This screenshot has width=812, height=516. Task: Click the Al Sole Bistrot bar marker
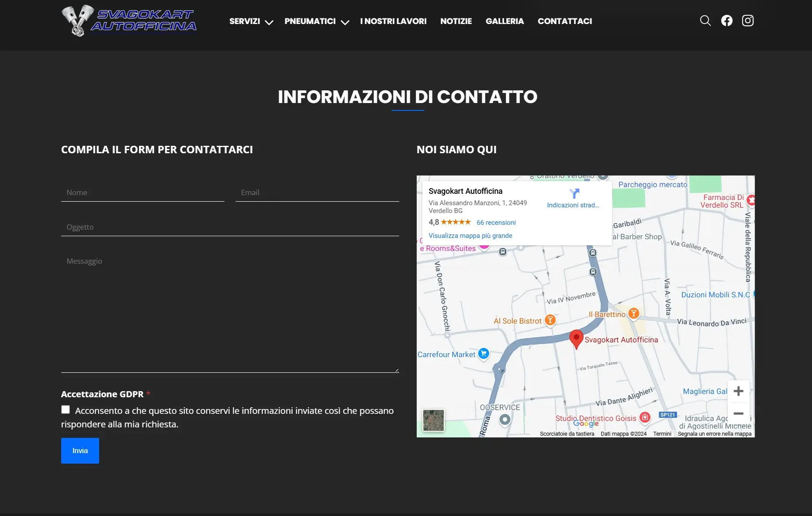pos(550,320)
